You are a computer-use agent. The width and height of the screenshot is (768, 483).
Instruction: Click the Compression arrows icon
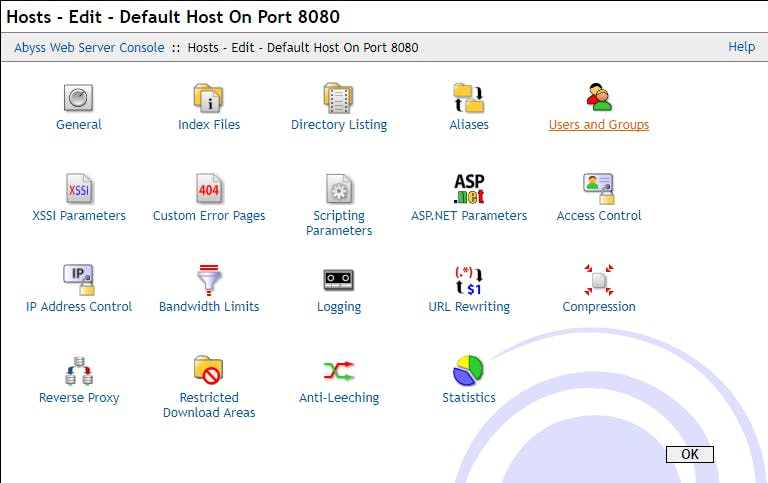click(599, 280)
